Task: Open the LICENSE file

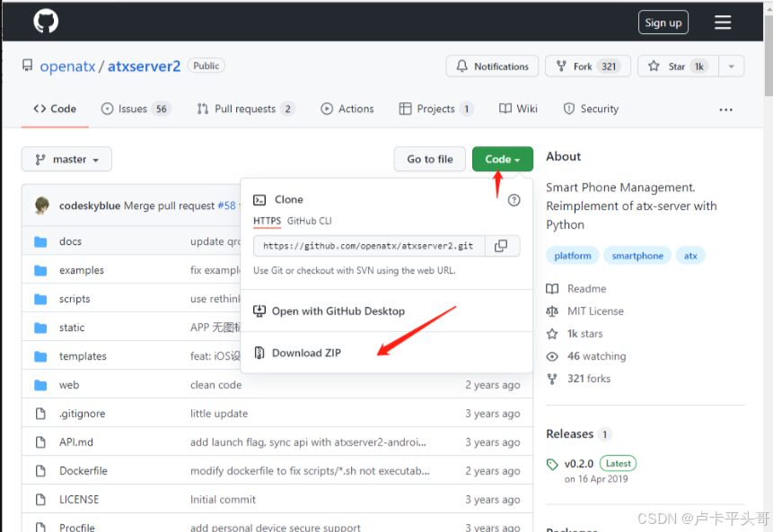Action: pos(79,500)
